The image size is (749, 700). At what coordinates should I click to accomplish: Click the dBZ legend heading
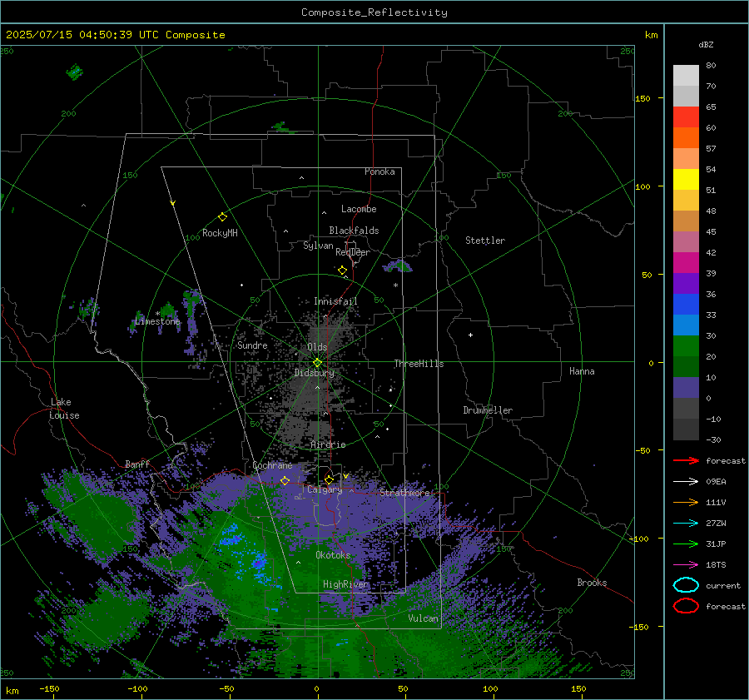pos(706,44)
